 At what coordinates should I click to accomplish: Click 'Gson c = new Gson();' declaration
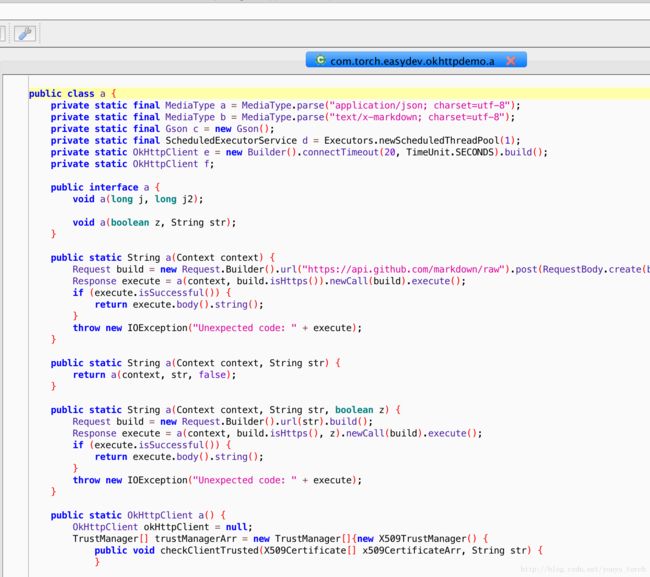[x=220, y=129]
